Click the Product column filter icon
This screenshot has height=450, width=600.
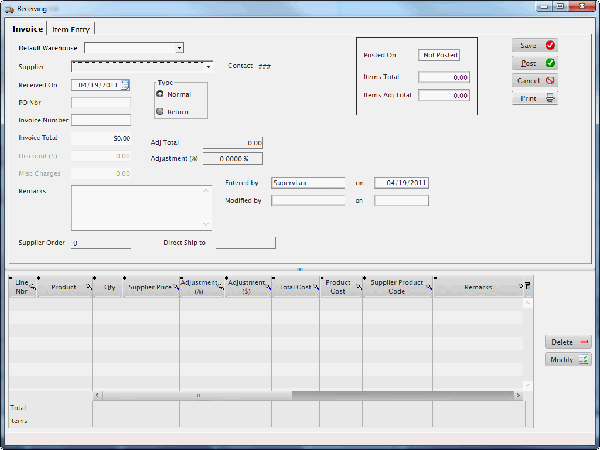coord(87,288)
